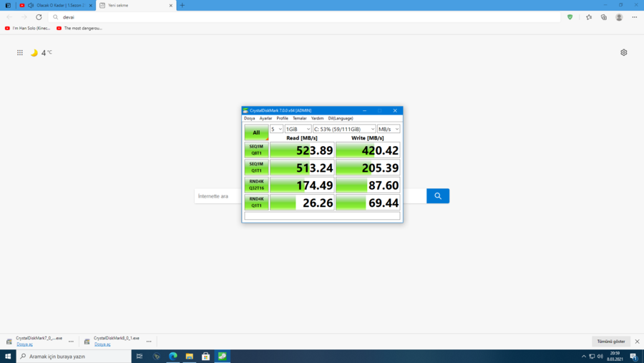The width and height of the screenshot is (644, 363).
Task: Click the 174.49 read result
Action: coord(302,185)
